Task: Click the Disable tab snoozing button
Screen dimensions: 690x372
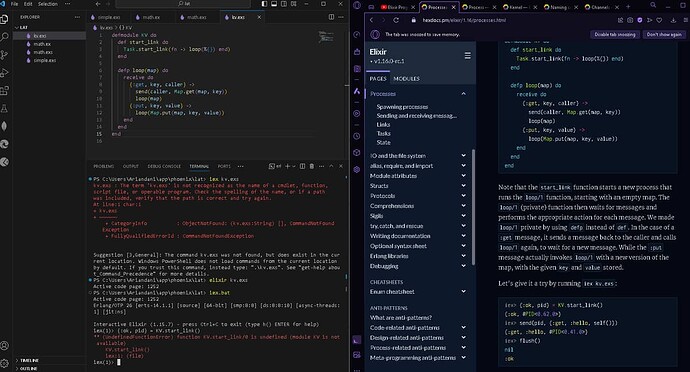Action: coord(615,34)
